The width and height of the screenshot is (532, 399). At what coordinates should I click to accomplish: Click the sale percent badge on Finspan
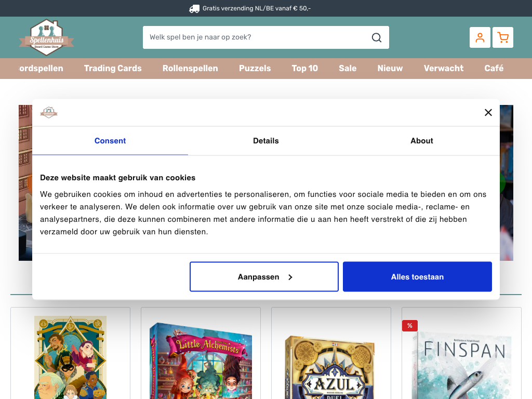click(x=409, y=326)
